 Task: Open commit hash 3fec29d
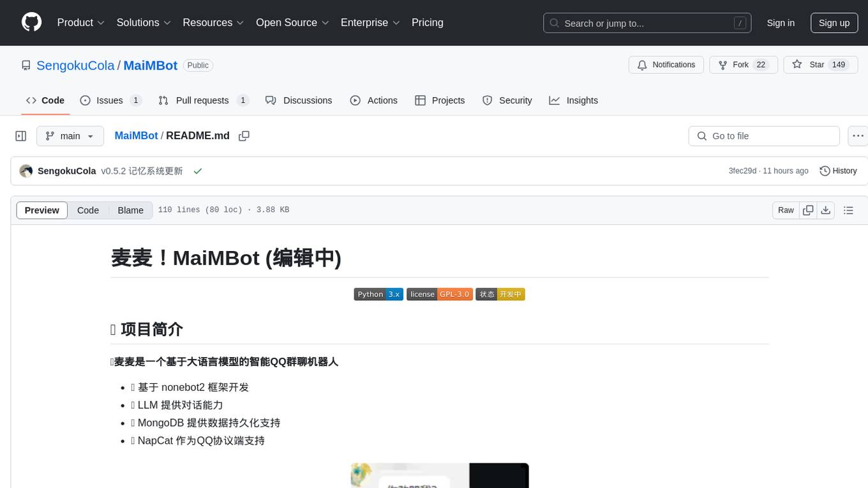742,171
